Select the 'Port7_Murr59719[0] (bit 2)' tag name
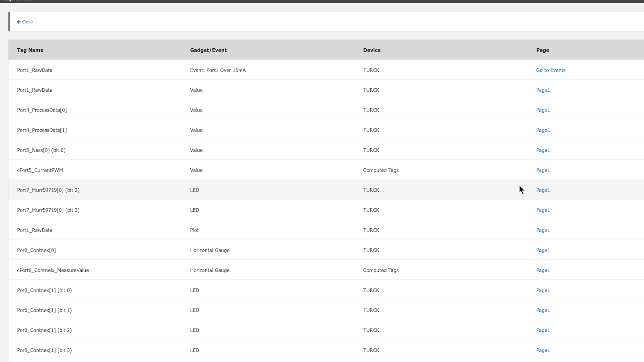 (48, 190)
